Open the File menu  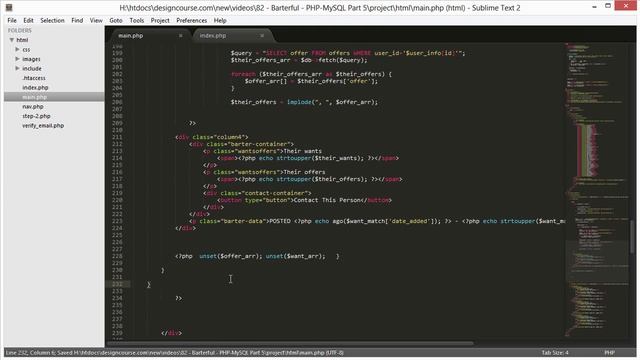click(x=12, y=20)
